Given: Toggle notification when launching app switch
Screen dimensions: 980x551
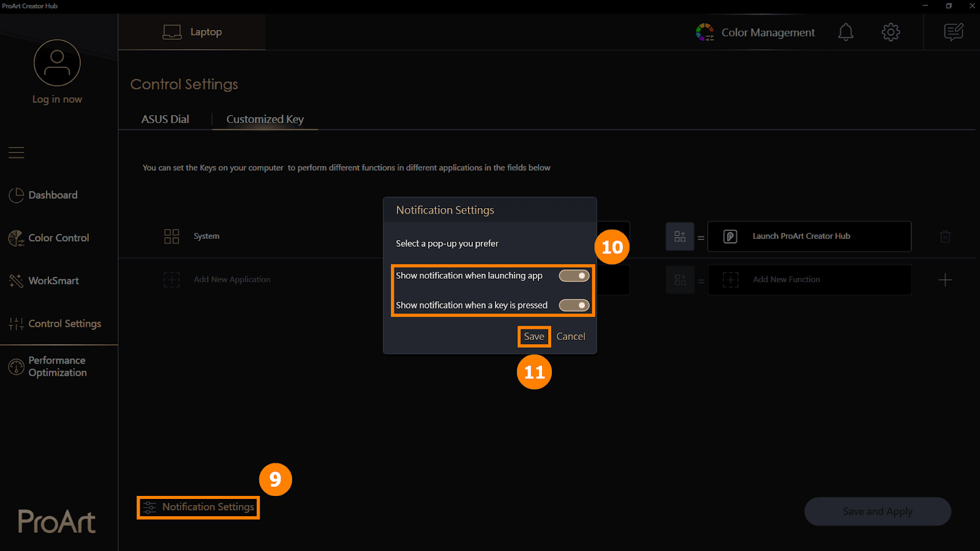Looking at the screenshot, I should point(574,275).
